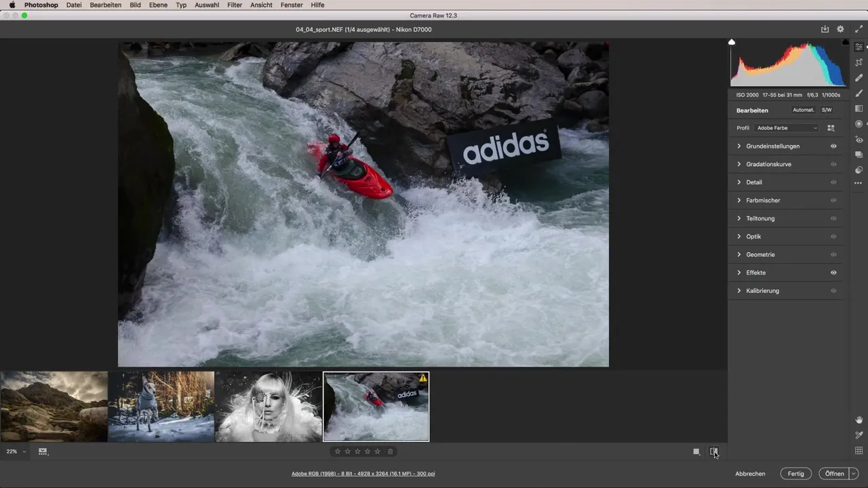Select the Crop and rotate tool
Viewport: 868px width, 488px height.
click(859, 62)
